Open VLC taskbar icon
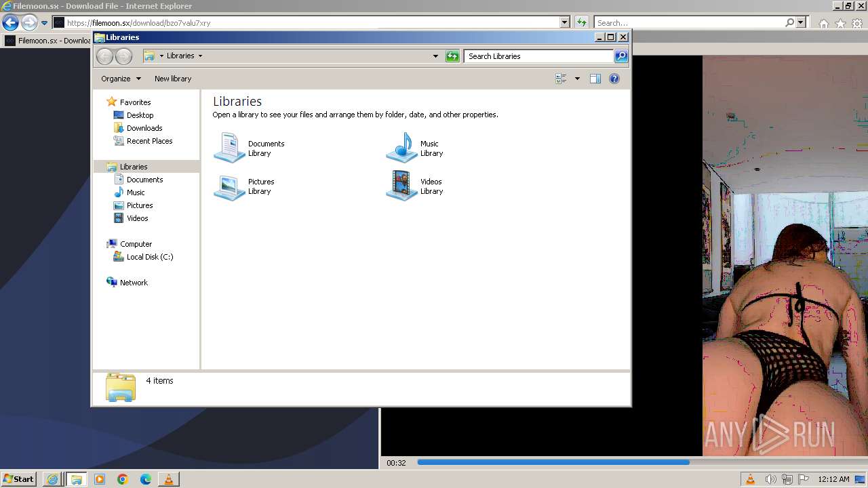This screenshot has height=488, width=868. (x=169, y=479)
